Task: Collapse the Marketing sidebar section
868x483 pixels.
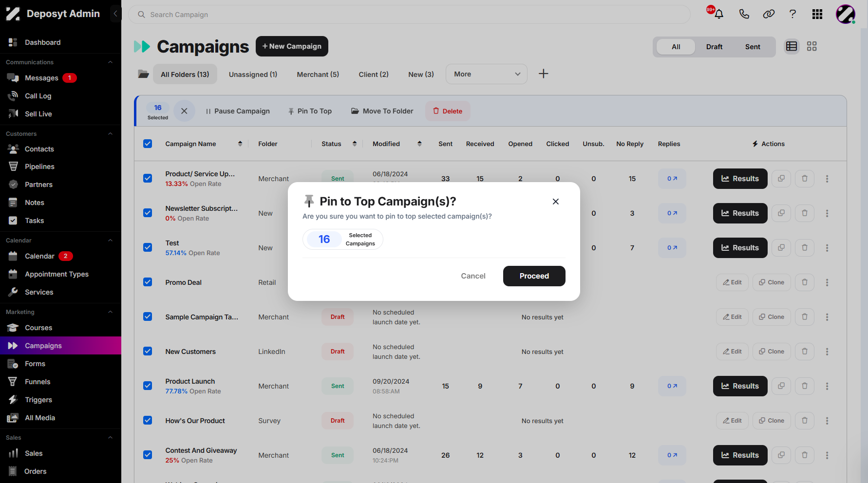Action: (x=110, y=312)
